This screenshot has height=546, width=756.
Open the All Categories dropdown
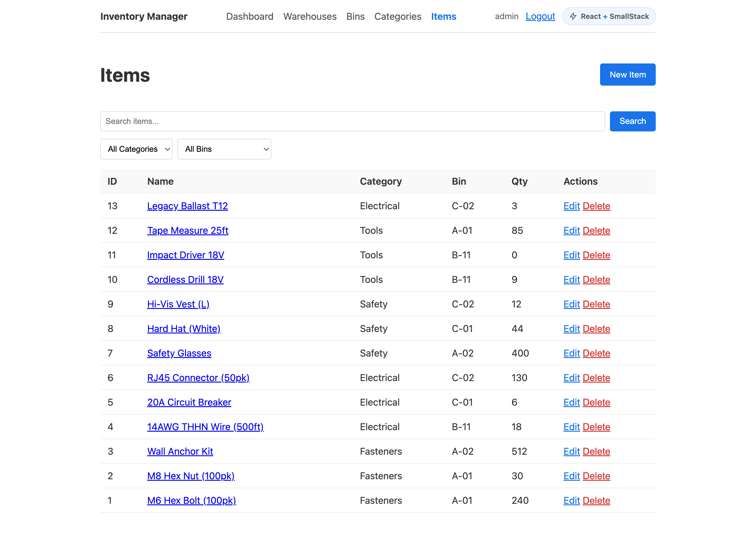point(136,149)
